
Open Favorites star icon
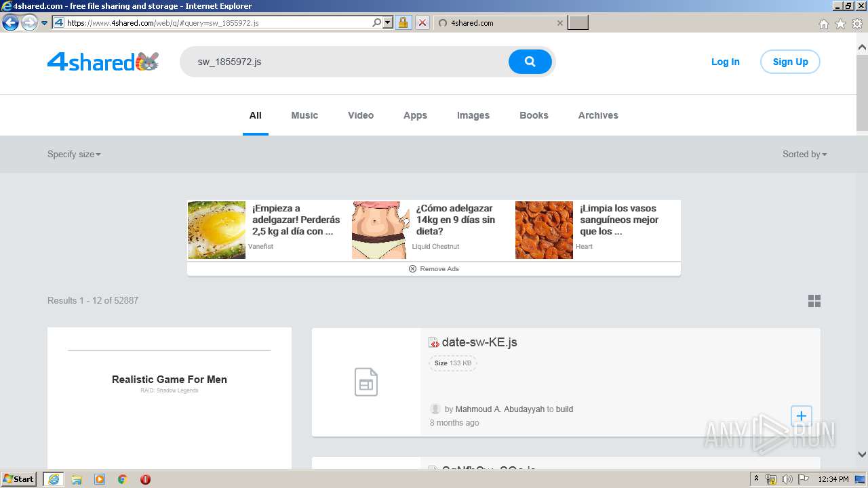click(x=840, y=24)
